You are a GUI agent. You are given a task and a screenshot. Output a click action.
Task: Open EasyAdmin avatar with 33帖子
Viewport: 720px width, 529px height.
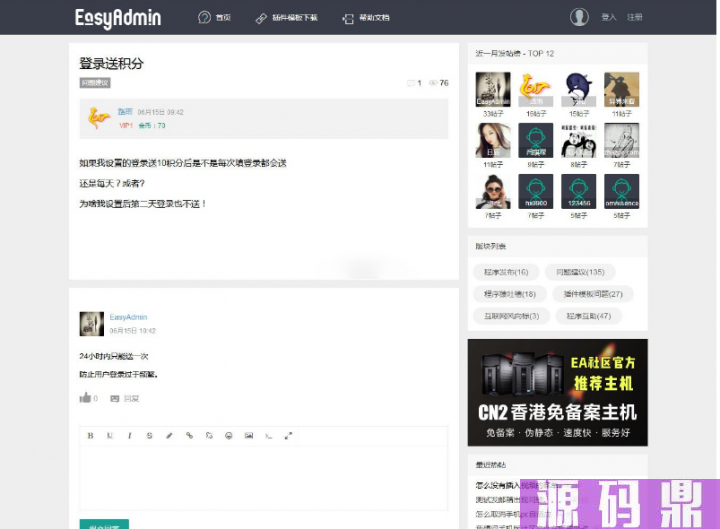[493, 89]
